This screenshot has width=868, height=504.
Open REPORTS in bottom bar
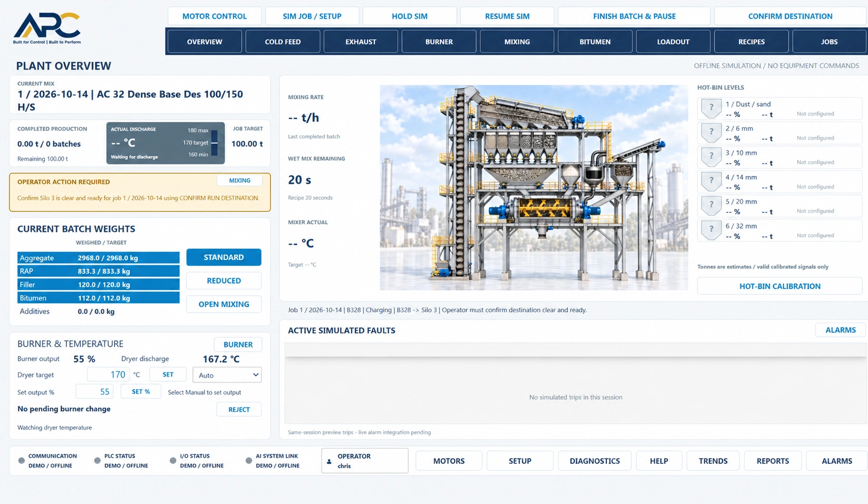[x=773, y=461]
